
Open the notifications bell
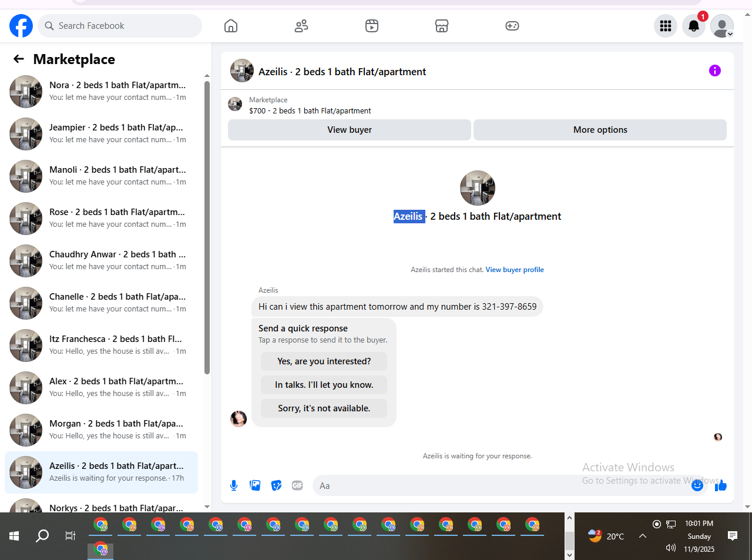pos(694,26)
